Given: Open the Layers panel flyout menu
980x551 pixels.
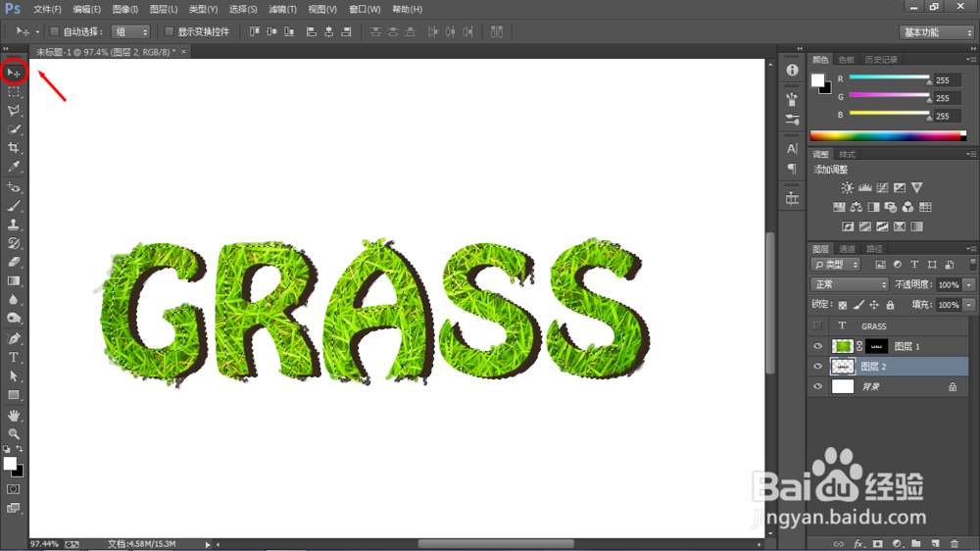Looking at the screenshot, I should pos(970,249).
